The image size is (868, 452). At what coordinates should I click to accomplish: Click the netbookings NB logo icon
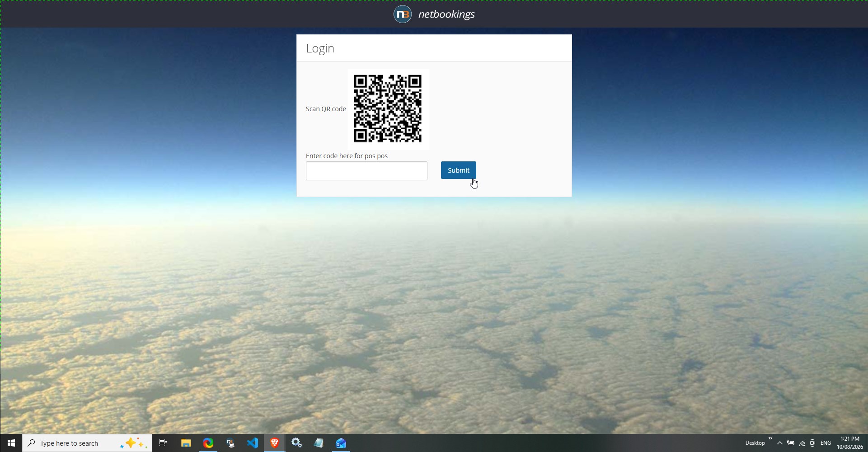(x=403, y=14)
